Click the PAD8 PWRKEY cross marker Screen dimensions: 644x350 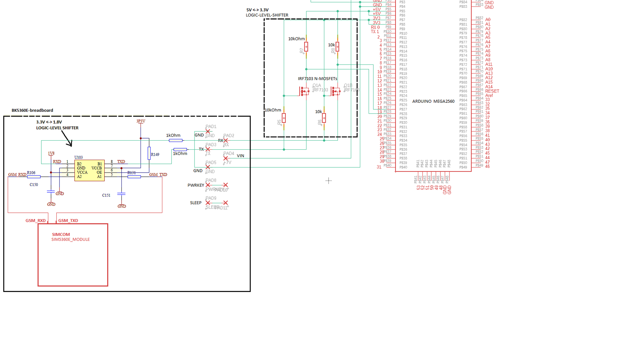(x=208, y=185)
